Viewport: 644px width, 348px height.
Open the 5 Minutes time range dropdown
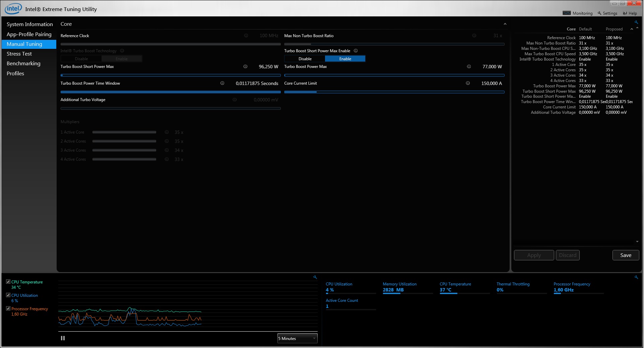297,339
